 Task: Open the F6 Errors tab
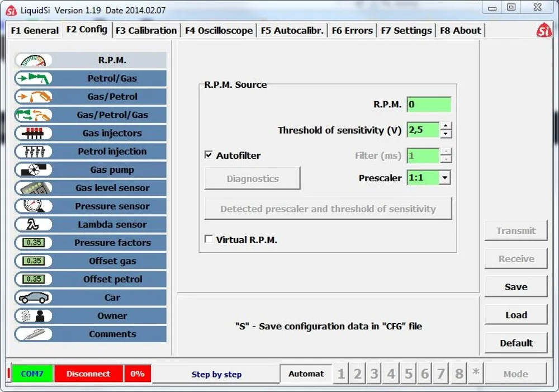(352, 31)
